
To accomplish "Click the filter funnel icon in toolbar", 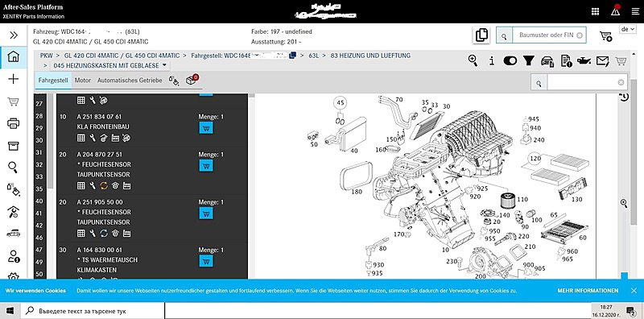I will [x=529, y=61].
